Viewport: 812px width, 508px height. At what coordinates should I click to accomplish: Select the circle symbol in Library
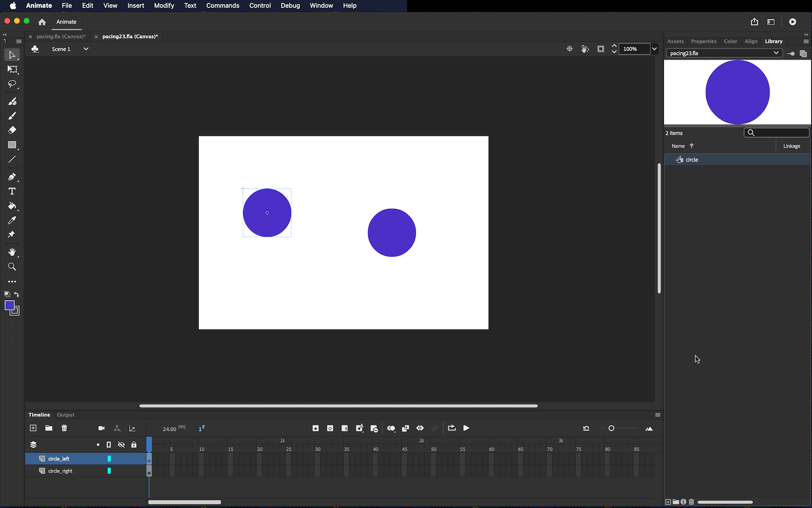tap(692, 160)
